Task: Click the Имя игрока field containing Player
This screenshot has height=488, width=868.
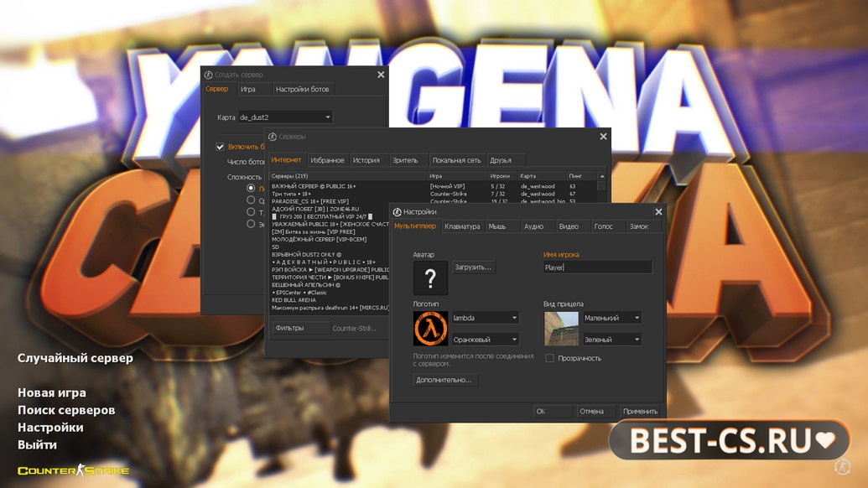Action: pyautogui.click(x=597, y=267)
